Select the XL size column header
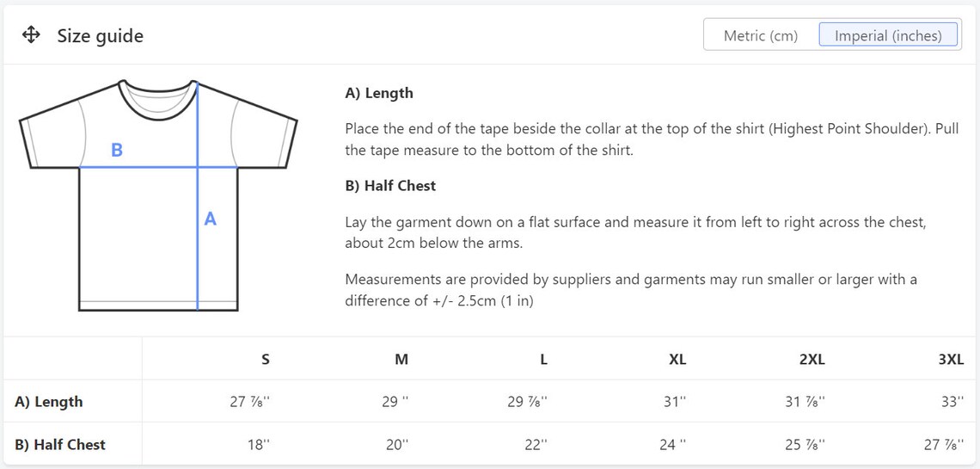 coord(677,360)
